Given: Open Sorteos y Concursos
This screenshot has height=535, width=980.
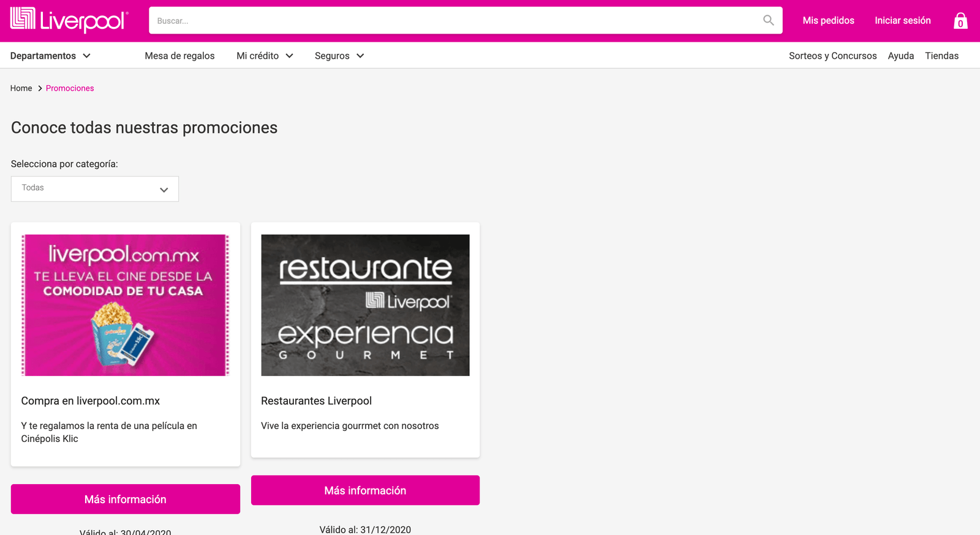Looking at the screenshot, I should 832,56.
